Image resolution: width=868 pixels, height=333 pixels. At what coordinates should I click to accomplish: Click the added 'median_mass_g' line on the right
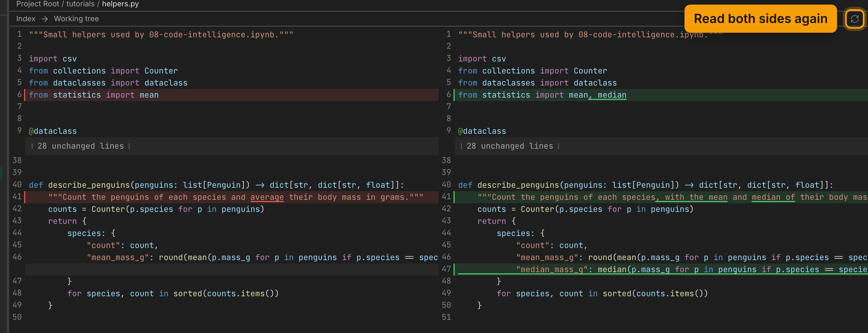[x=660, y=270]
